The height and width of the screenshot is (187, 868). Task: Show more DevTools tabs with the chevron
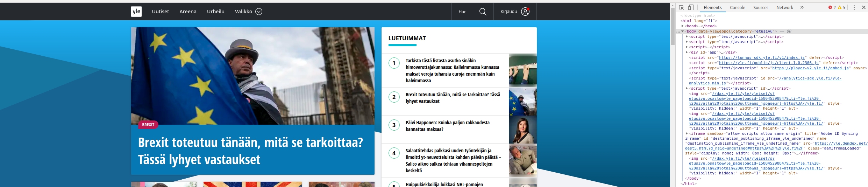[802, 7]
